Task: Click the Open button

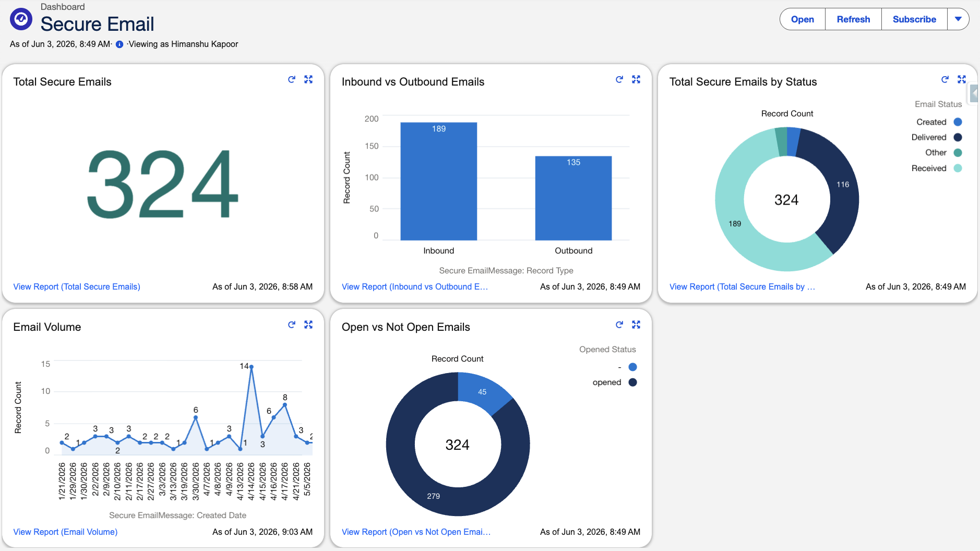Action: coord(803,19)
